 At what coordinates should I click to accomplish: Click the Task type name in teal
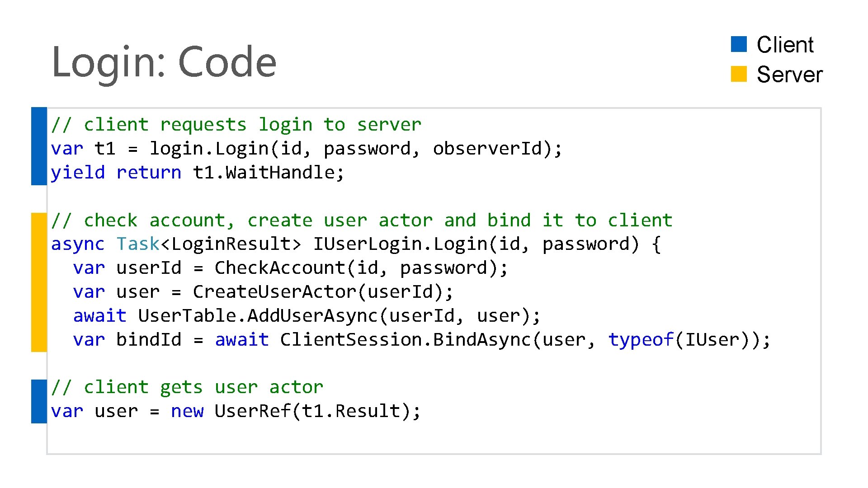(x=138, y=244)
